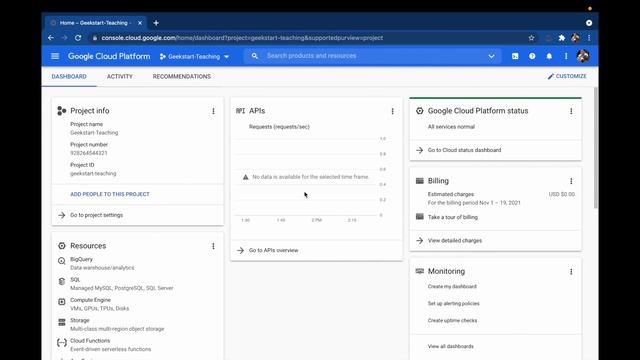
Task: Click the Google Cloud Platform logo
Action: point(109,56)
